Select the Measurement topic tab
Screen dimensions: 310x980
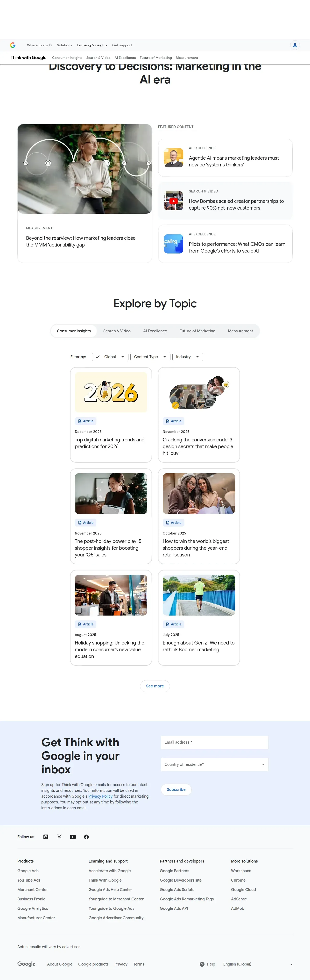coord(240,331)
